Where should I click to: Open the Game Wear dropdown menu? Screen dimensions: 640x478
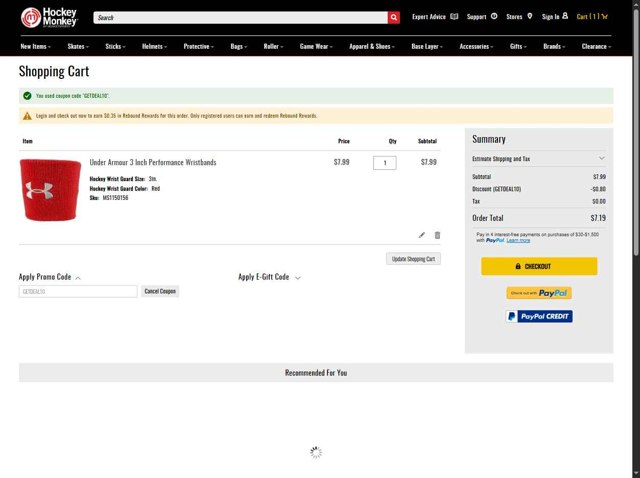coord(316,47)
